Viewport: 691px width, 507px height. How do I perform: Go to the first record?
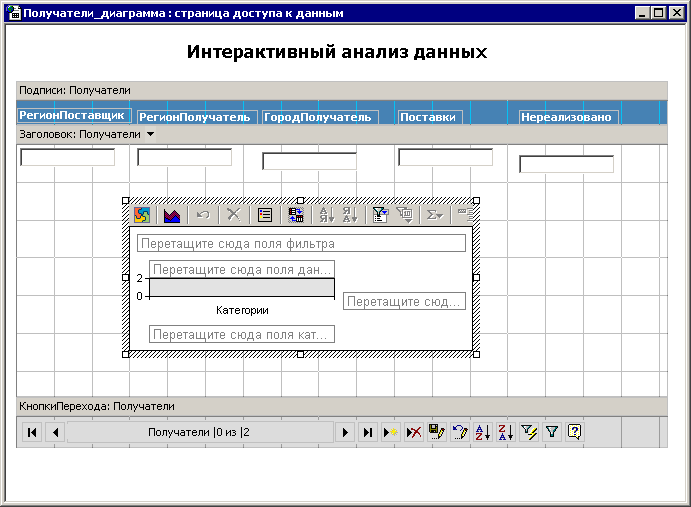32,432
